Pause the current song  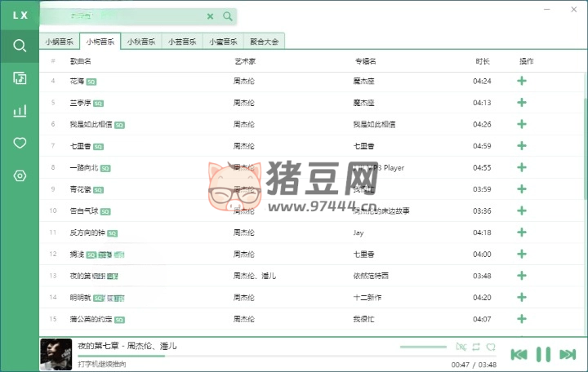point(543,354)
